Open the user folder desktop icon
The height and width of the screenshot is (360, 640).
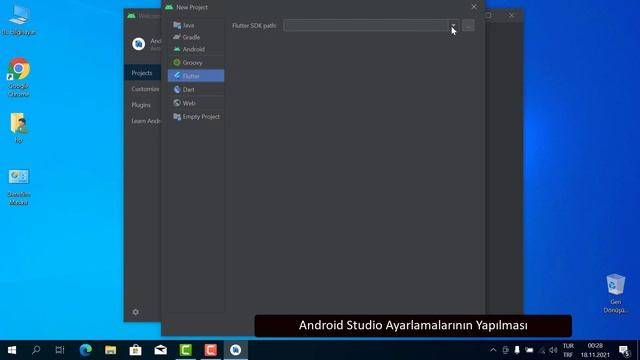click(19, 127)
